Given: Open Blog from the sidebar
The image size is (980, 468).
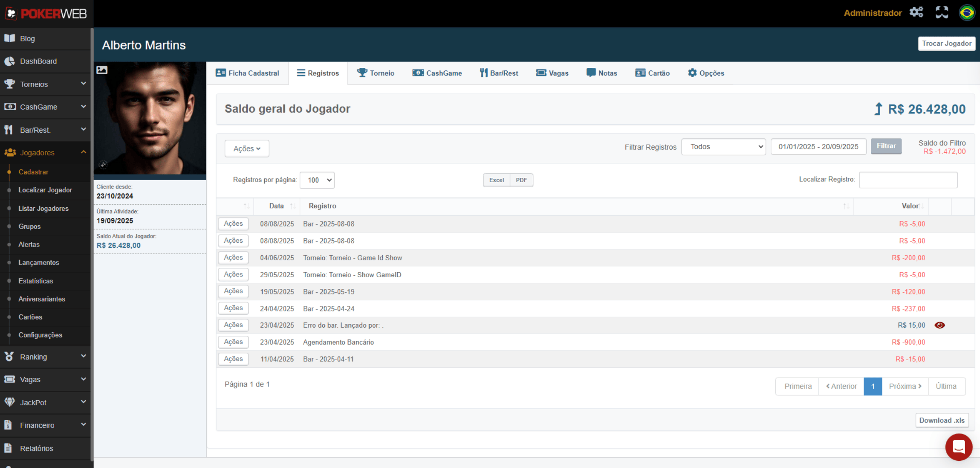Looking at the screenshot, I should [x=27, y=38].
